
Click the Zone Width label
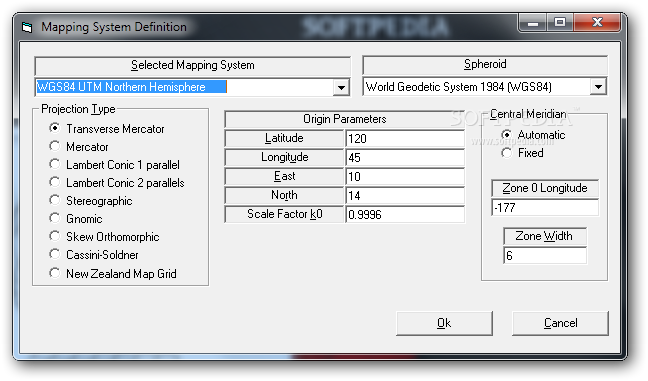[545, 236]
